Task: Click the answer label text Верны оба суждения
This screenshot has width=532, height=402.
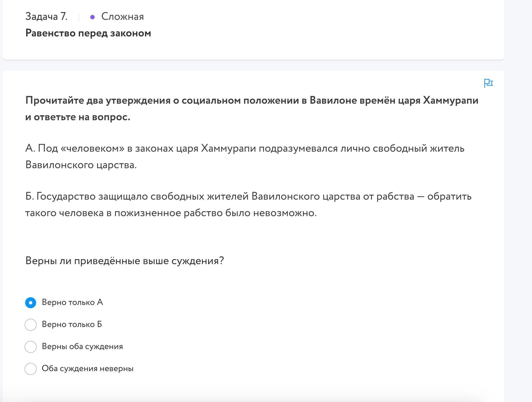Action: tap(82, 346)
